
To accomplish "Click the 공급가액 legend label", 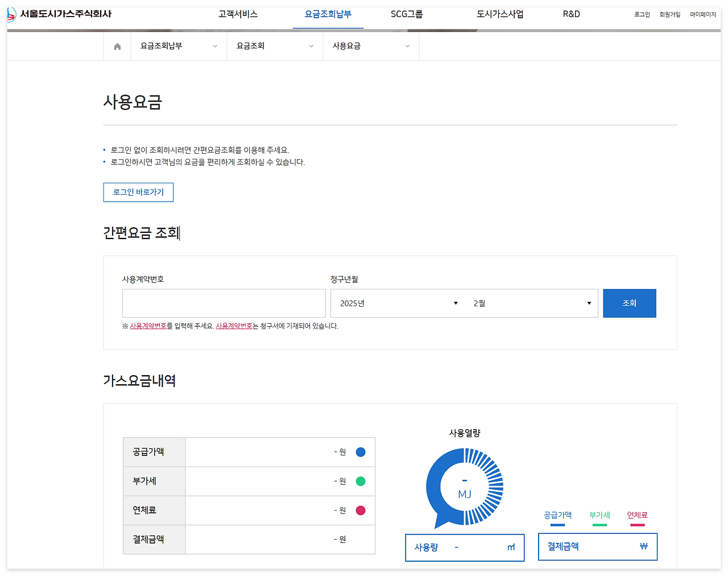I will [x=557, y=515].
